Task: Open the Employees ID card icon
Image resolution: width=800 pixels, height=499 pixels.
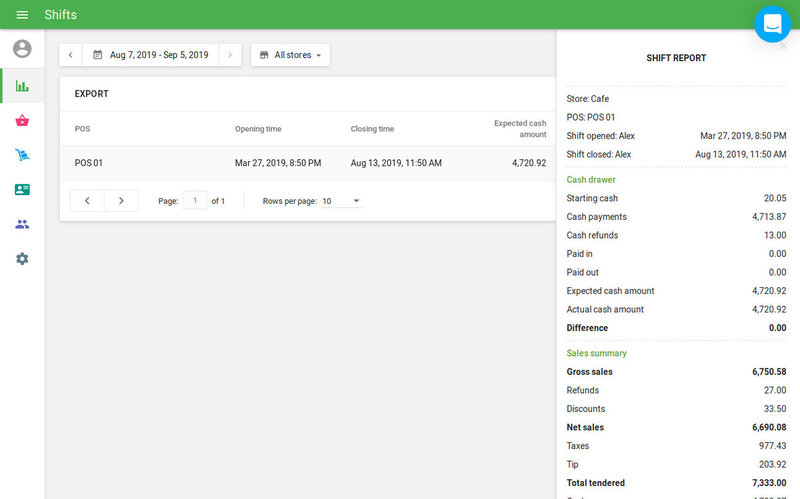Action: pos(22,189)
